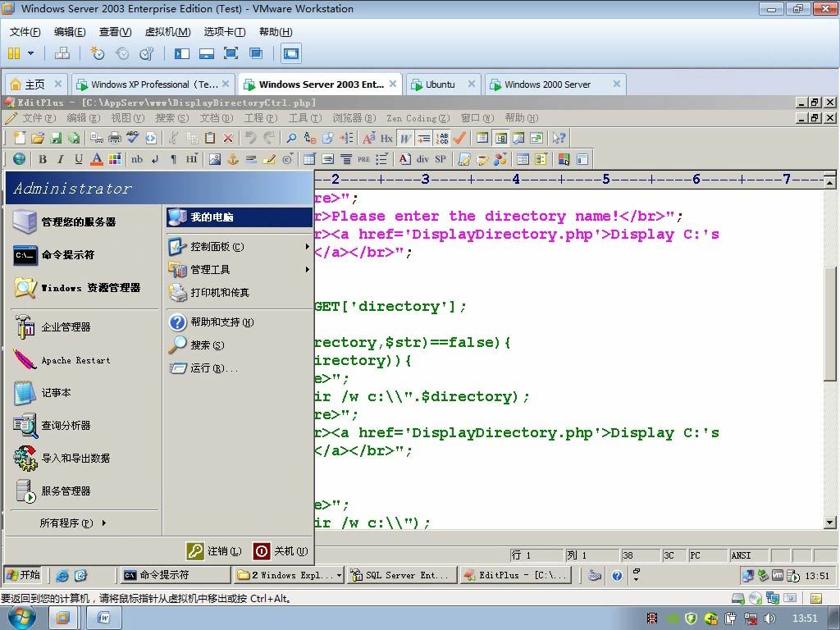The image size is (840, 630).
Task: Apply Underline with the U icon
Action: [79, 159]
